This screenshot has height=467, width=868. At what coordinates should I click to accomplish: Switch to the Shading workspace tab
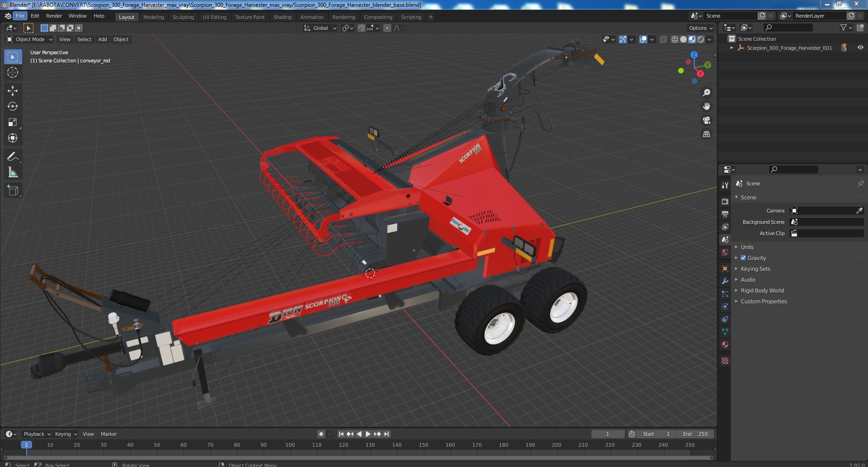[282, 17]
